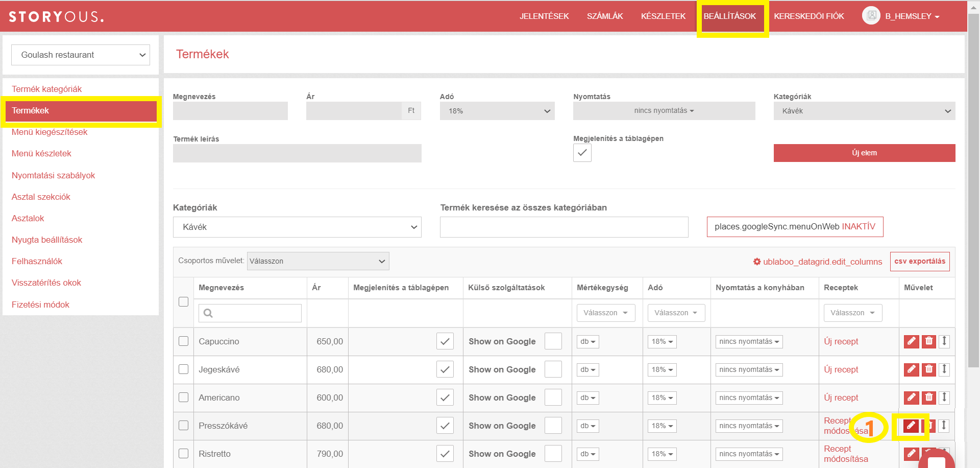Enable Show on Google for Capuccino
980x468 pixels.
click(x=553, y=341)
